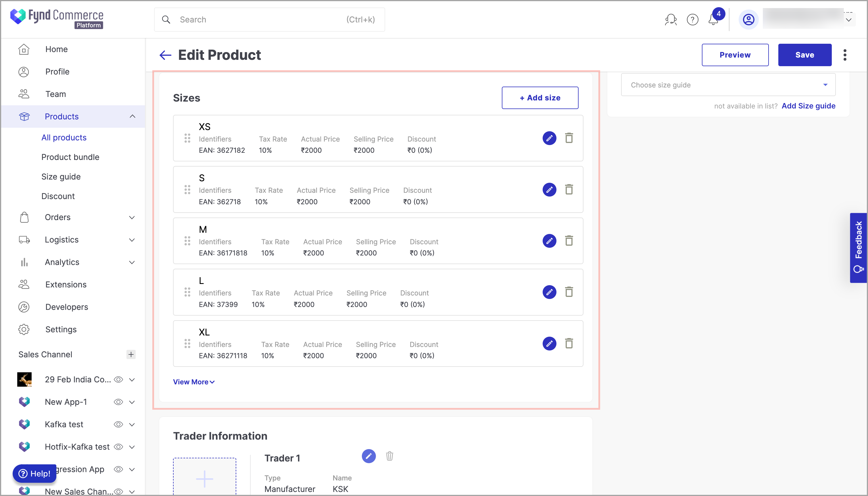Expand Kafka test channel
This screenshot has width=868, height=496.
132,424
